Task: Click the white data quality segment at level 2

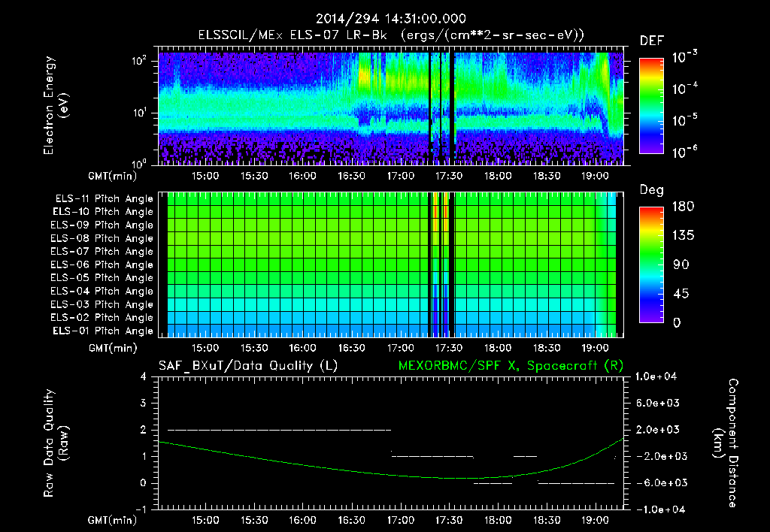Action: coord(280,430)
